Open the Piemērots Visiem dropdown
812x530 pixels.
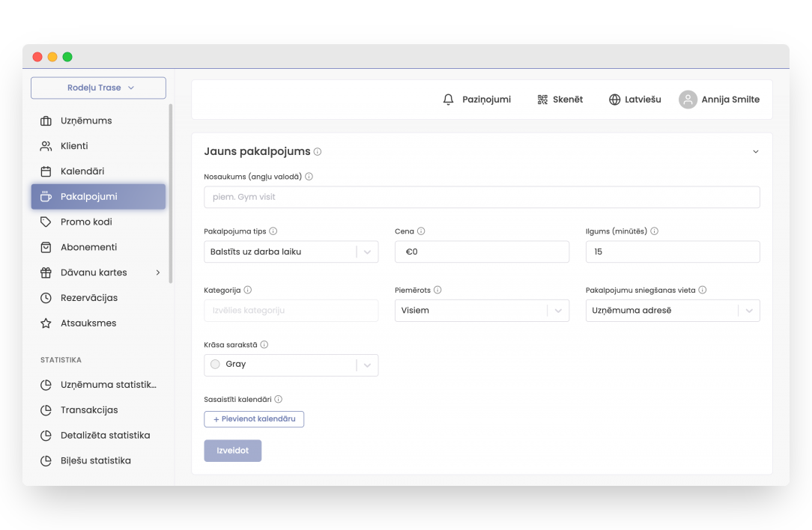(482, 311)
